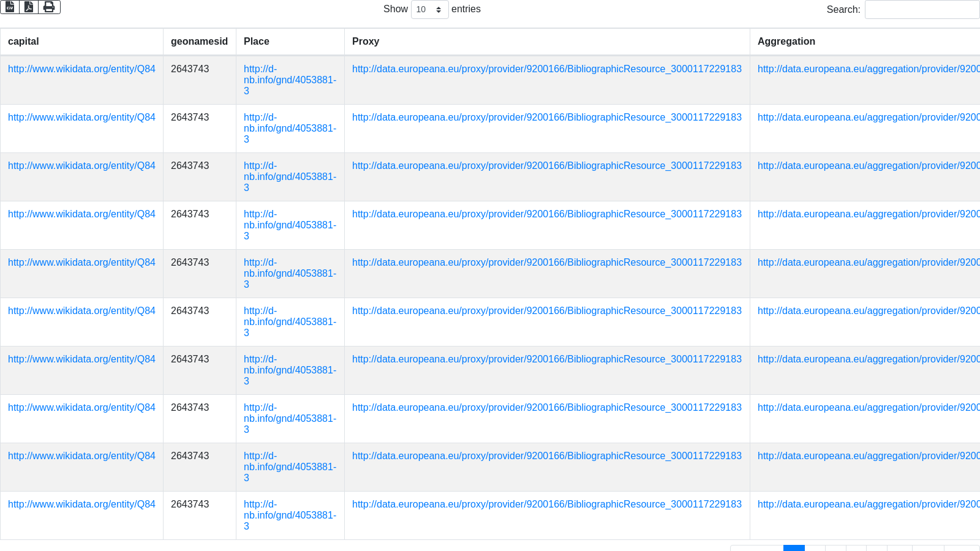This screenshot has width=980, height=551.
Task: Open first row's europeana aggregation link
Action: click(868, 69)
